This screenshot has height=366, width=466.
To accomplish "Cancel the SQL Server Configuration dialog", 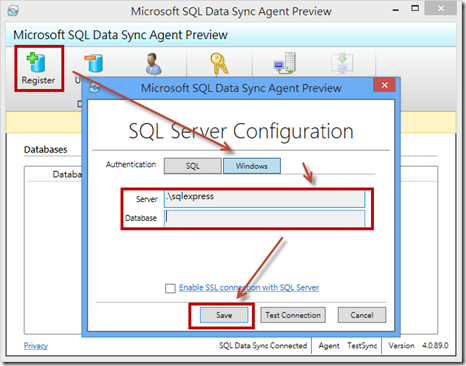I will coord(362,315).
